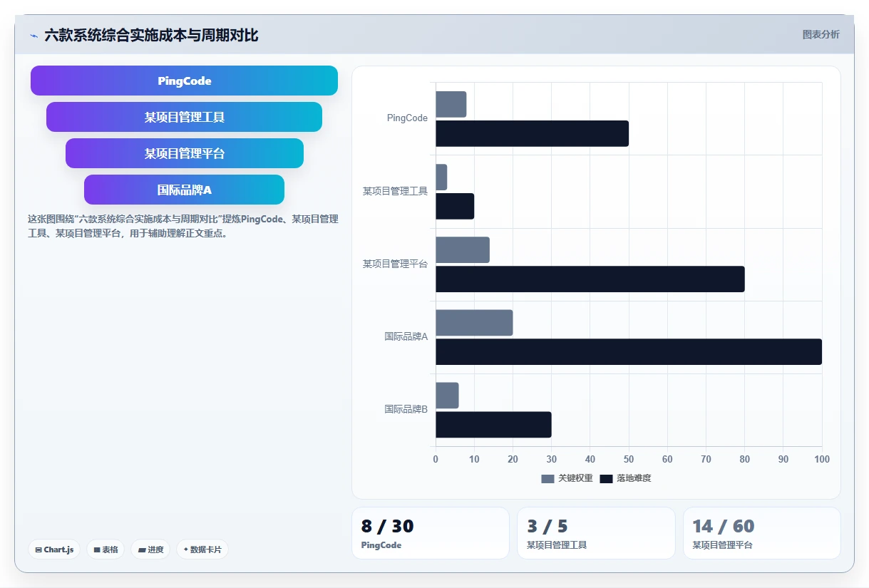Click PingCode's gray 关键权重 bar
869x588 pixels.
tap(451, 104)
